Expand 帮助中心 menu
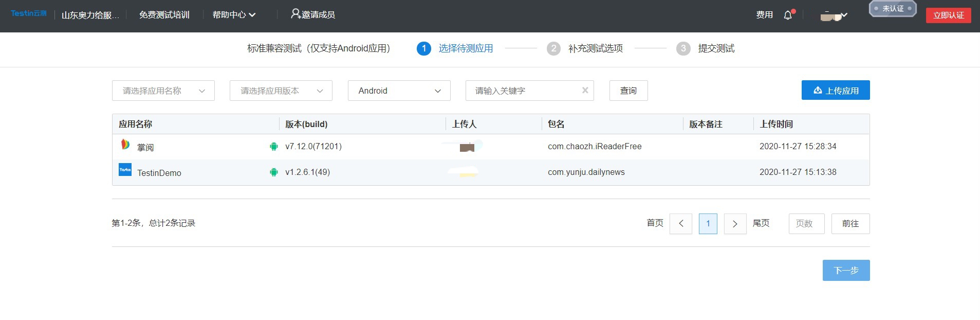Screen dimensions: 980x320 click(x=234, y=15)
